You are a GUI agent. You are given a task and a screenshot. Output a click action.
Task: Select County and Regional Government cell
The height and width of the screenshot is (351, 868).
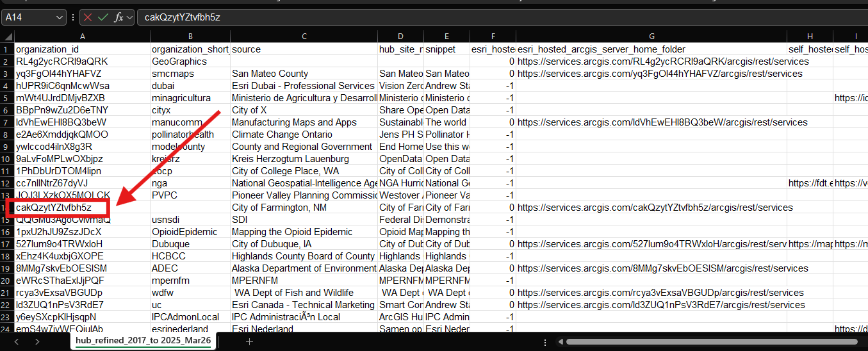(304, 147)
